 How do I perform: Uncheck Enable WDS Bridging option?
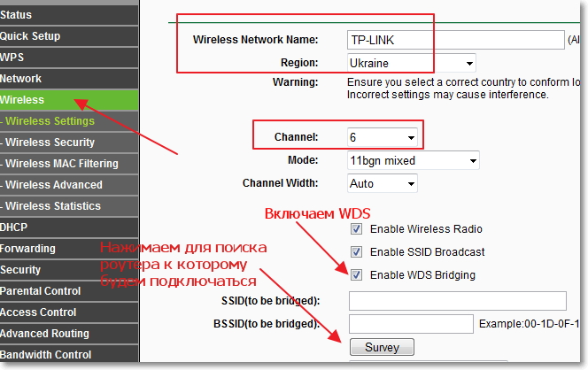pyautogui.click(x=357, y=275)
